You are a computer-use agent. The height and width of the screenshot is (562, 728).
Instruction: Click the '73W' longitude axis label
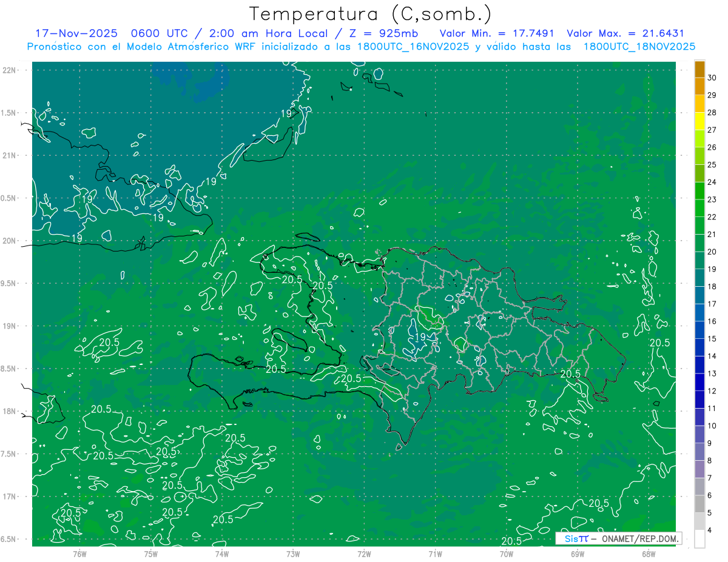tap(293, 554)
